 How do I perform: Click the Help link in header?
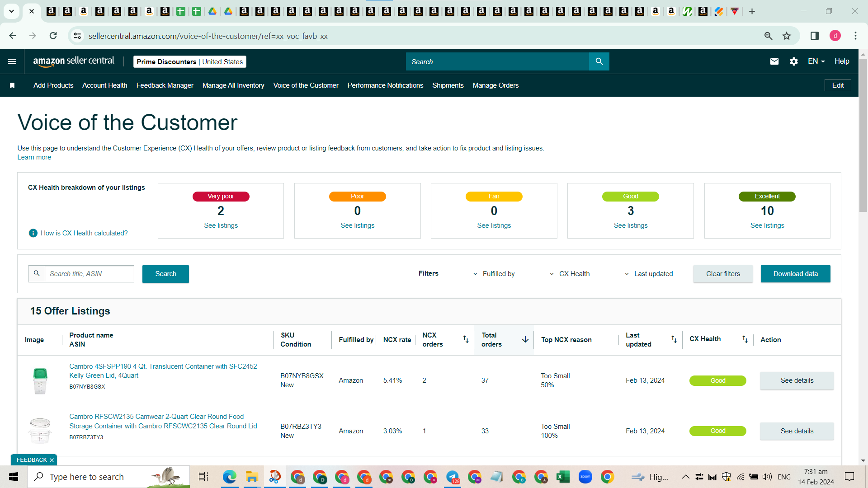pyautogui.click(x=842, y=61)
